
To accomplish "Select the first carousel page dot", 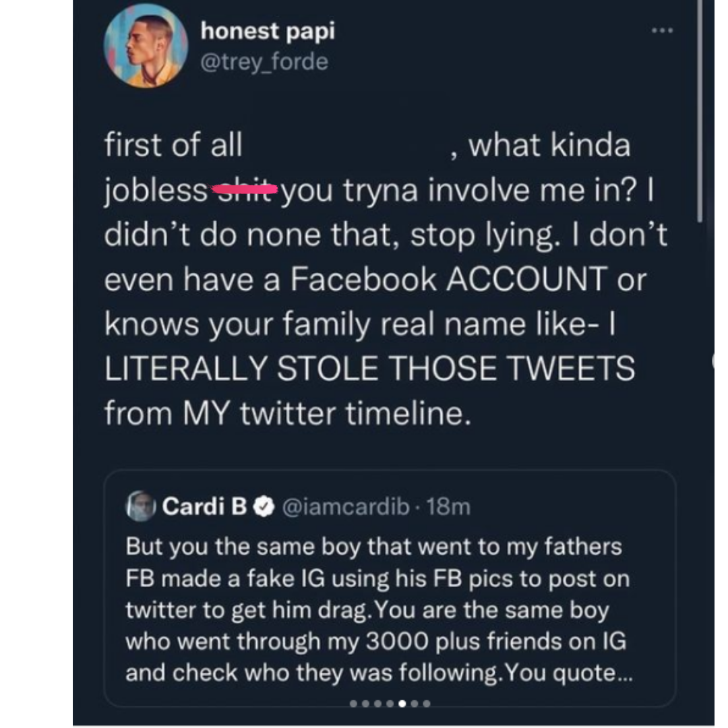I will pyautogui.click(x=353, y=704).
